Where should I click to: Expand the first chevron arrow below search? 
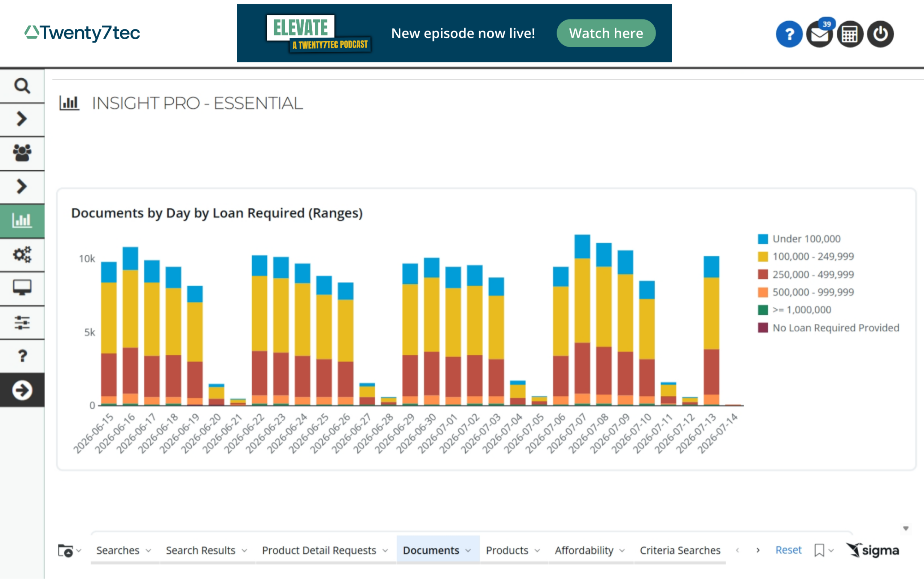22,119
